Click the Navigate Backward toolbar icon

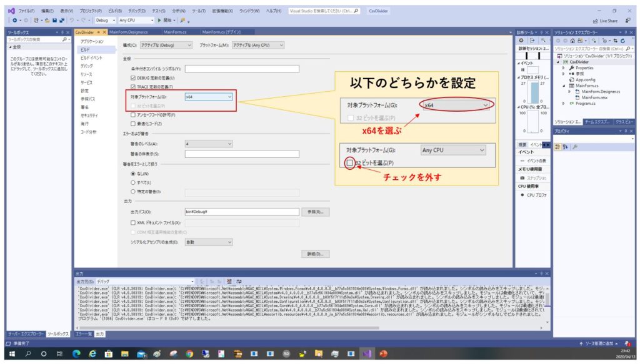pyautogui.click(x=15, y=21)
